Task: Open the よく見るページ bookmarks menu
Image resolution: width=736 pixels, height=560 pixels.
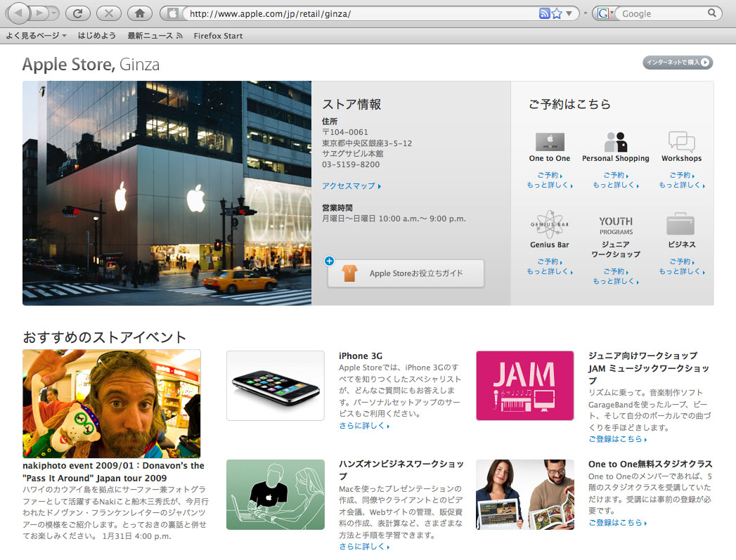Action: tap(36, 36)
